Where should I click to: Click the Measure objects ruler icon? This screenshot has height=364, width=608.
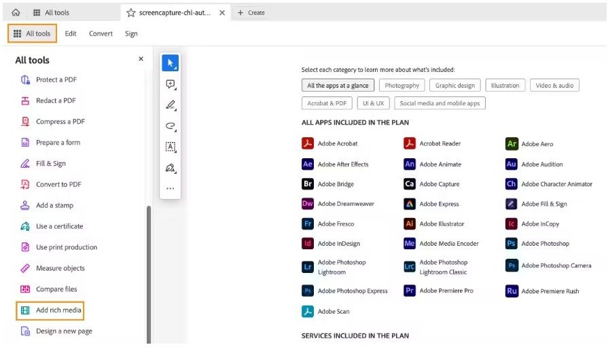(x=25, y=268)
